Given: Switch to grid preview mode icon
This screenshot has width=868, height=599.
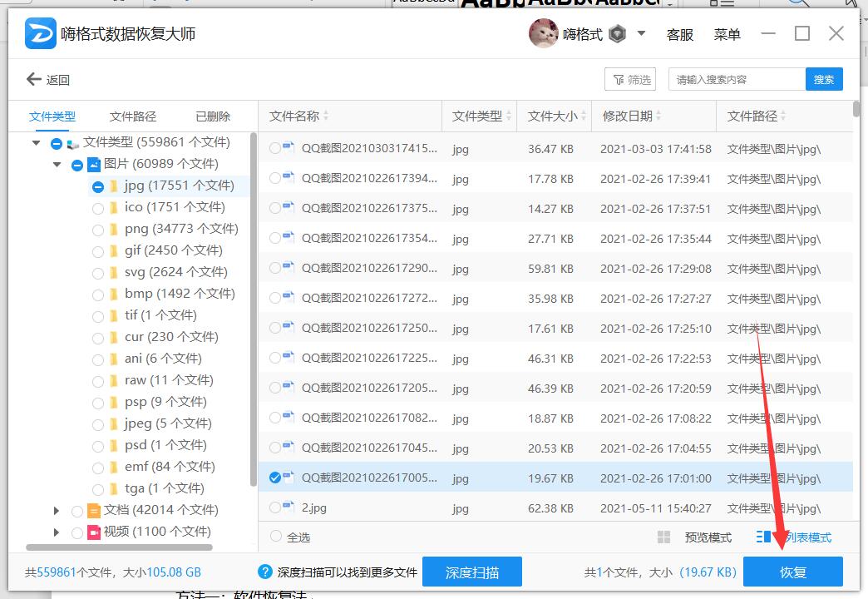Looking at the screenshot, I should click(x=663, y=537).
